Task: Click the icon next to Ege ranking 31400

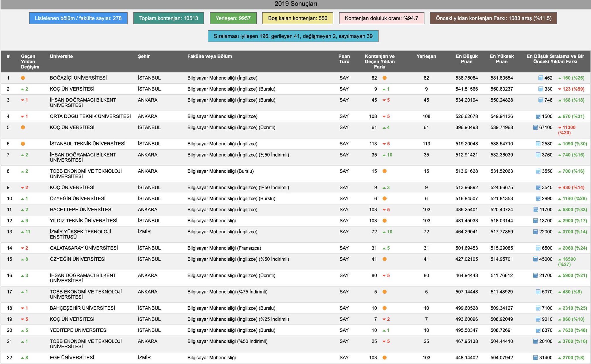Action: click(x=535, y=358)
